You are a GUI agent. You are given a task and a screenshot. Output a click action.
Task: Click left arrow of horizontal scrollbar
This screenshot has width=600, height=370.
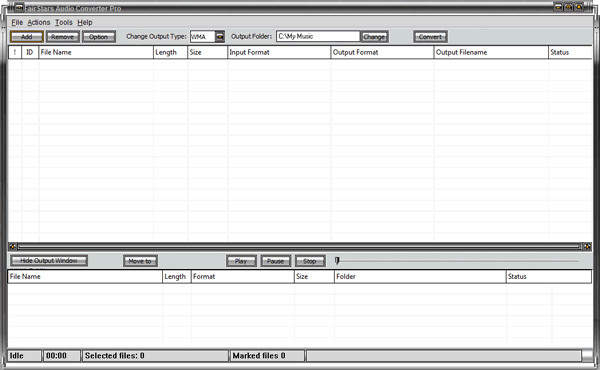point(13,247)
